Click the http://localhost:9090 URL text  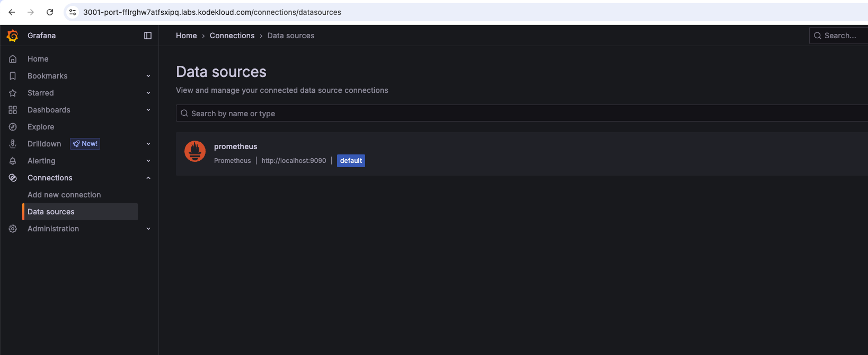294,161
